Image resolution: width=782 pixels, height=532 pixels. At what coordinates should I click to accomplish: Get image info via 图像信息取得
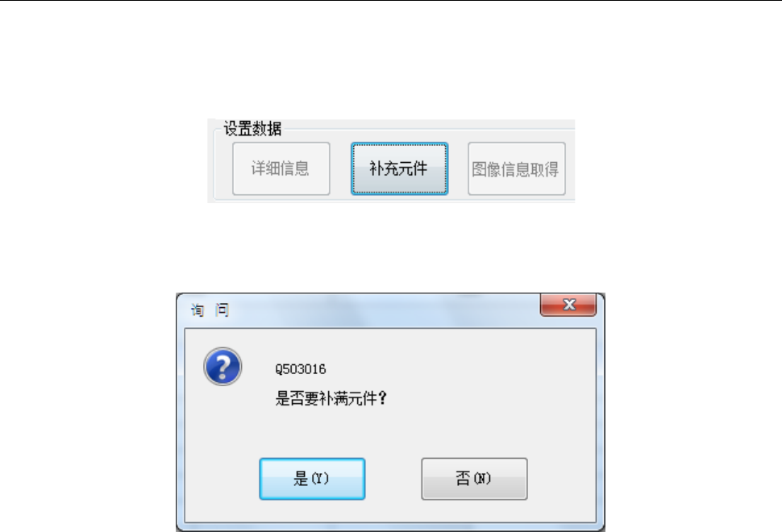[517, 168]
